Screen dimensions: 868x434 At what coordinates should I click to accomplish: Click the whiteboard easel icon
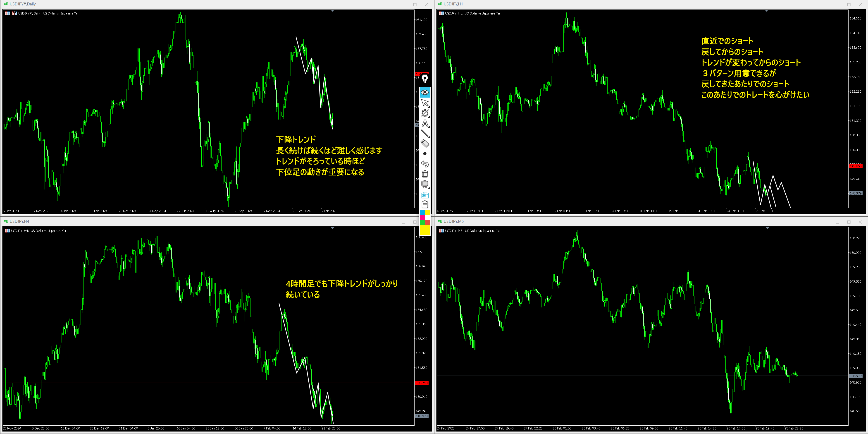tap(424, 184)
